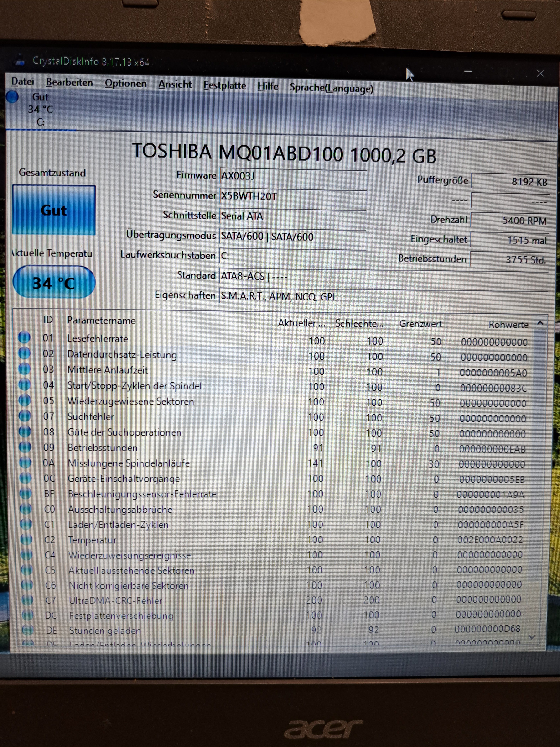The image size is (560, 747).
Task: Click status circle beside Temperatur row
Action: pyautogui.click(x=26, y=539)
